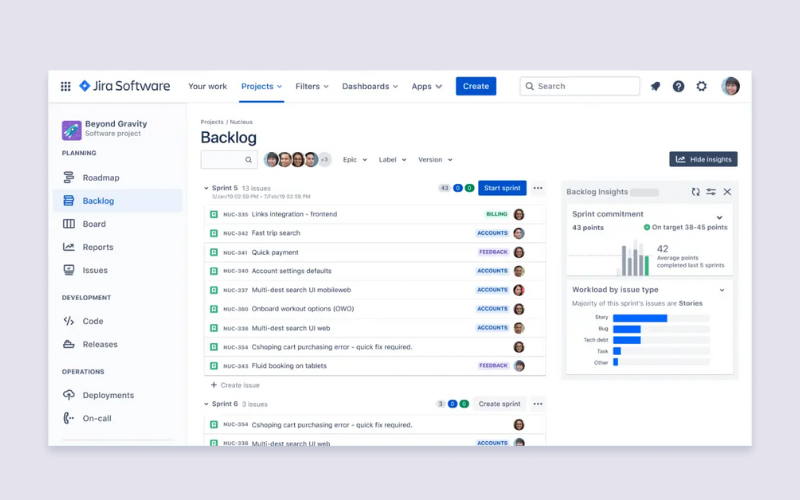
Task: Click the Story workload bar
Action: pyautogui.click(x=640, y=318)
